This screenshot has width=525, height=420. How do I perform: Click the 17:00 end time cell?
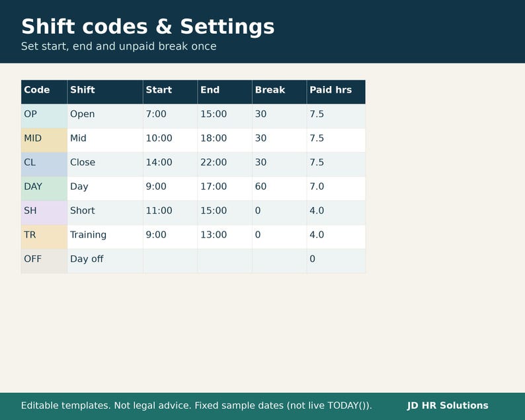[x=225, y=189]
